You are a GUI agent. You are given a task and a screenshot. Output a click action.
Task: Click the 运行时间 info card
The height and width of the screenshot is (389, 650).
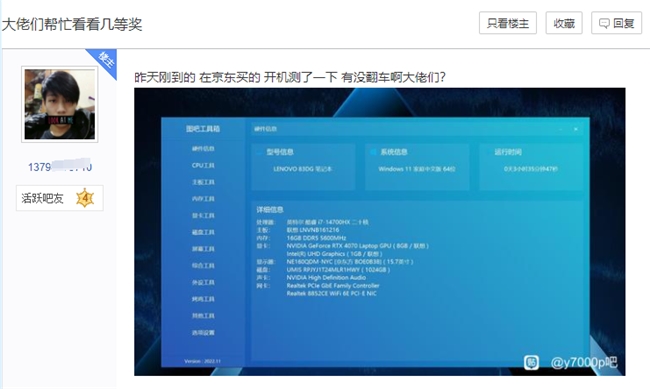click(x=531, y=167)
